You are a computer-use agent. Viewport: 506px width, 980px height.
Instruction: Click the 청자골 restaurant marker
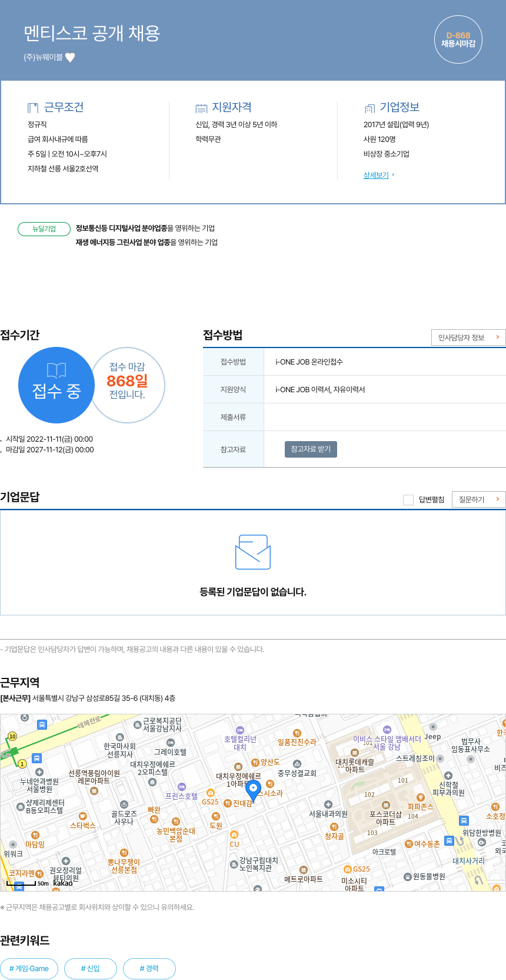point(334,827)
